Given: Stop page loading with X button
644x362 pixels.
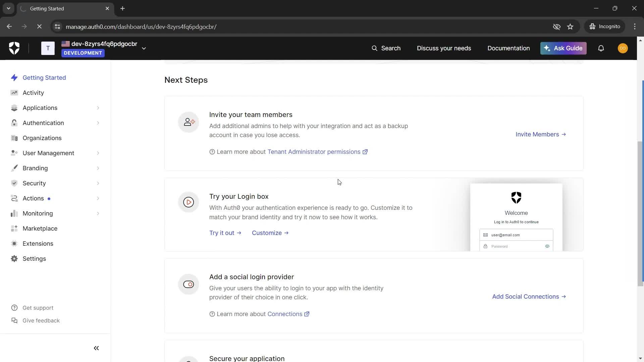Looking at the screenshot, I should pos(39,26).
